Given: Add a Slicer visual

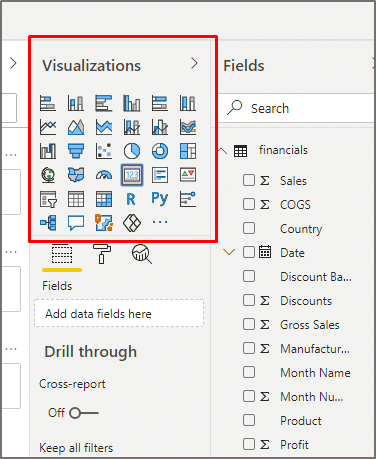Looking at the screenshot, I should (48, 199).
